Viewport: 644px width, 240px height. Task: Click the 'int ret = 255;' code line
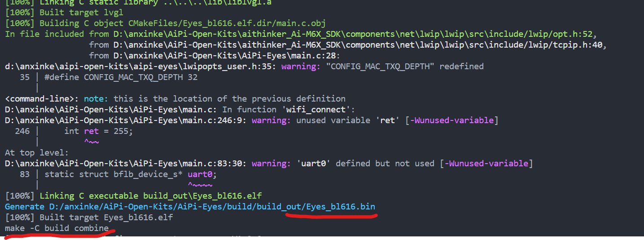tap(99, 131)
